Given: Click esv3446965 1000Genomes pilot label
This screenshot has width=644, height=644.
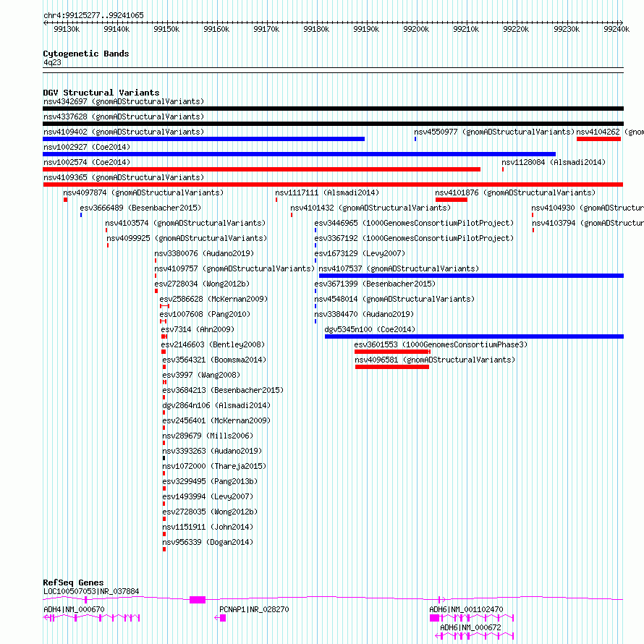Looking at the screenshot, I should [414, 223].
